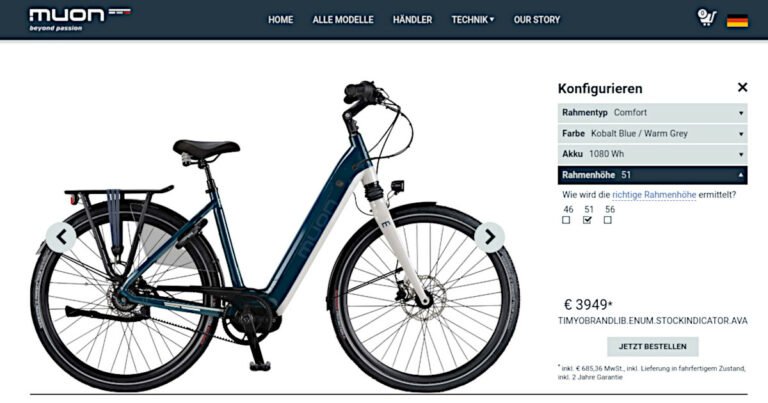Open the shopping cart icon

point(706,18)
